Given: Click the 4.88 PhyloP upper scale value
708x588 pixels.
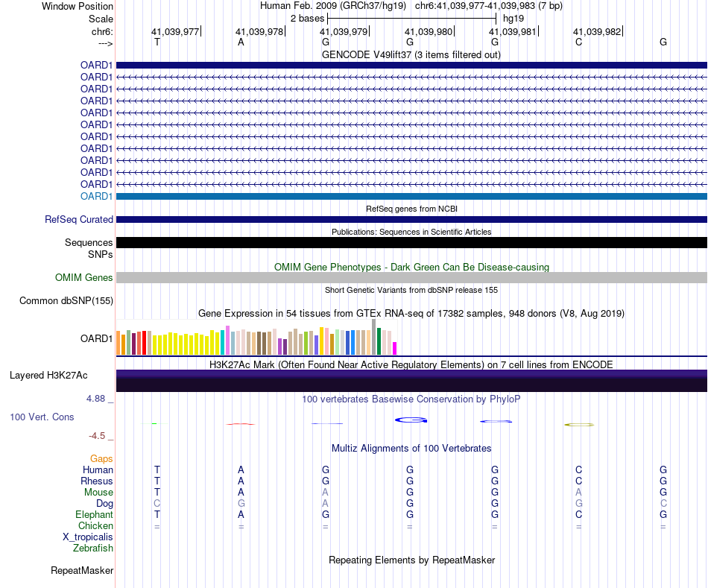Looking at the screenshot, I should [x=95, y=399].
